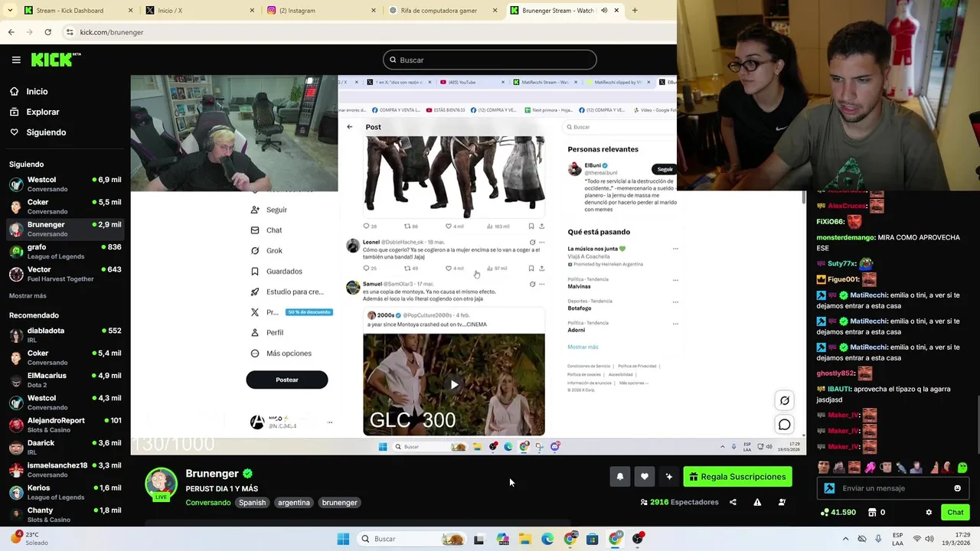
Task: Click the Regala Suscripciones button
Action: point(738,477)
